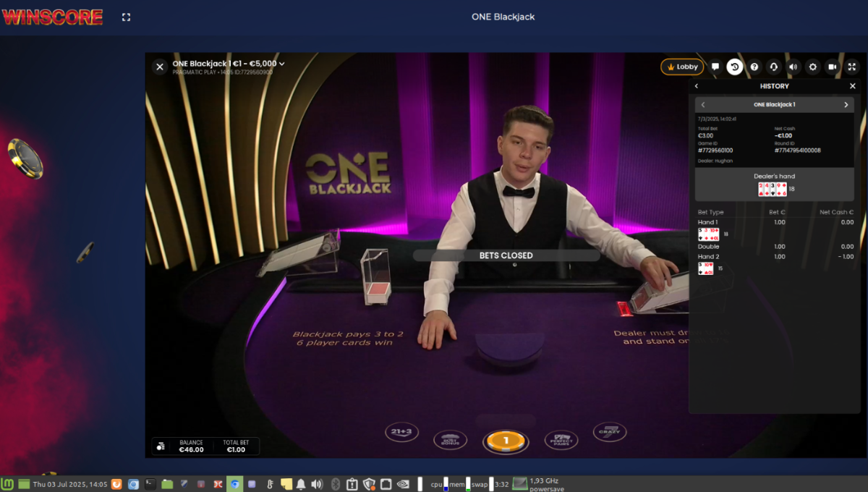Mute the game sound speaker icon
The width and height of the screenshot is (868, 492).
point(793,67)
